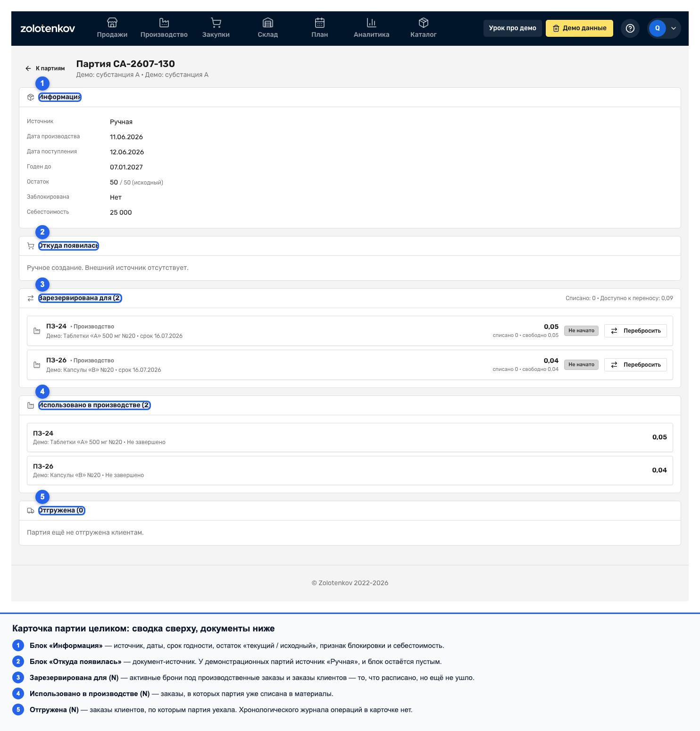This screenshot has width=700, height=731.
Task: Click the cost value 25 000
Action: point(121,212)
